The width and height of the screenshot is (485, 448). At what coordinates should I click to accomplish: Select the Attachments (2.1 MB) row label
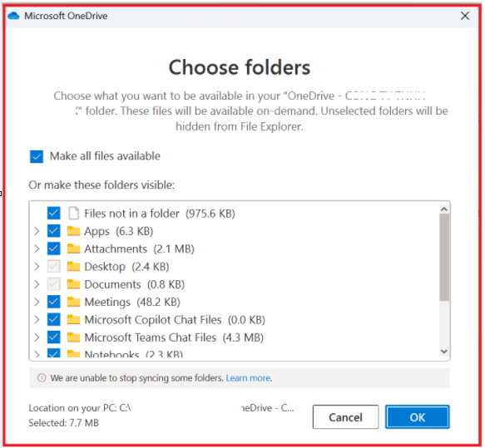click(x=139, y=249)
